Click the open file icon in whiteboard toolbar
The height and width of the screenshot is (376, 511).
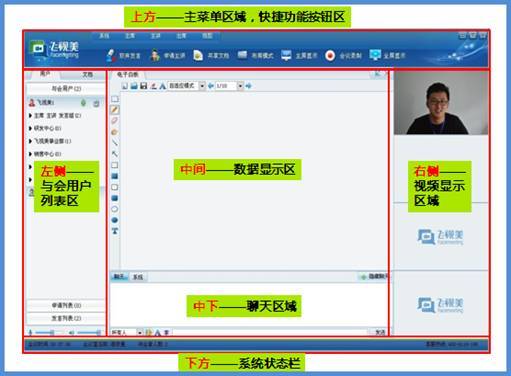[x=134, y=86]
